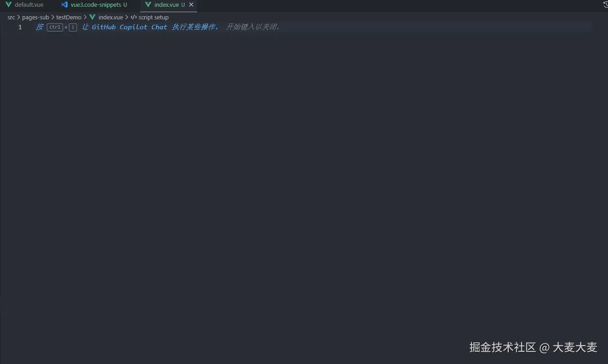Screen dimensions: 608x364
Task: Click the modified file indicator U on index.vue
Action: click(x=182, y=5)
